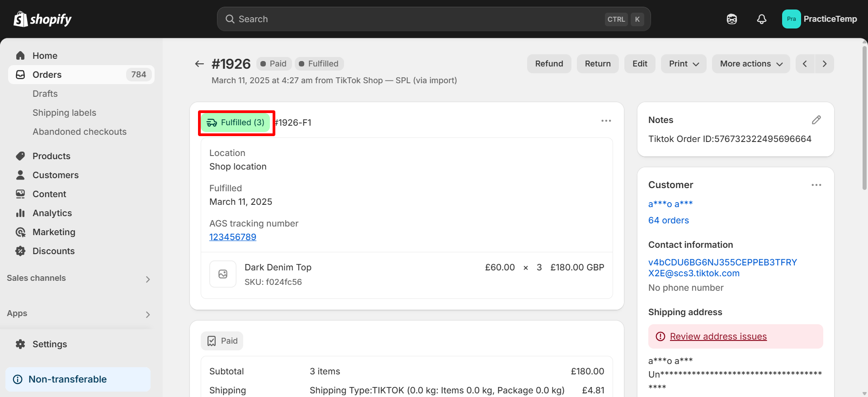Open tracking number 123456789 link

point(233,237)
